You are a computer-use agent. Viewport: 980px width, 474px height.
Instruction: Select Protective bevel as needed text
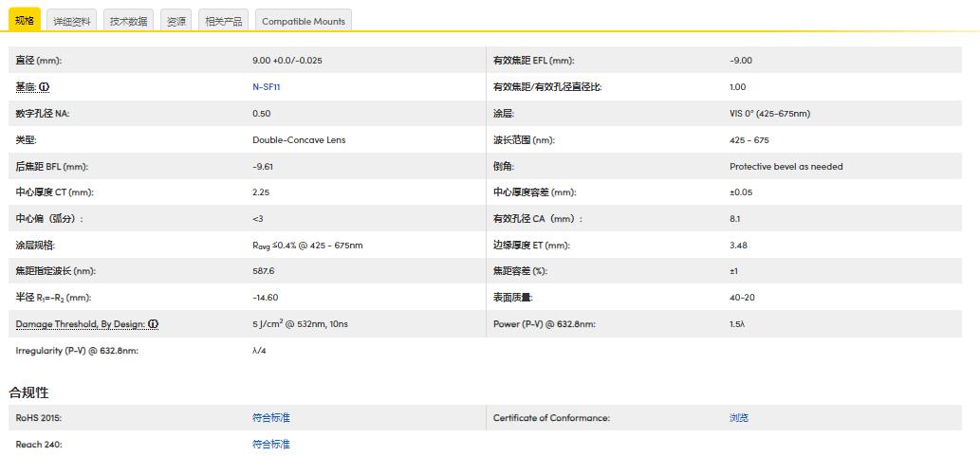[x=786, y=167]
